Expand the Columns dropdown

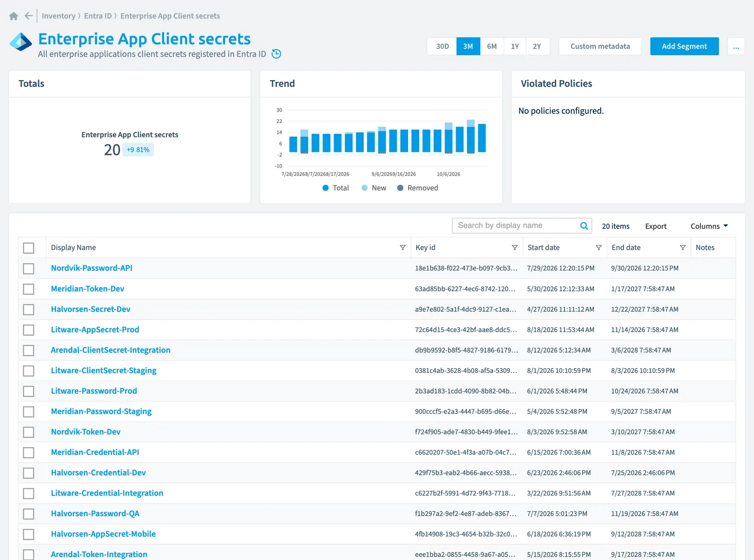pos(709,226)
